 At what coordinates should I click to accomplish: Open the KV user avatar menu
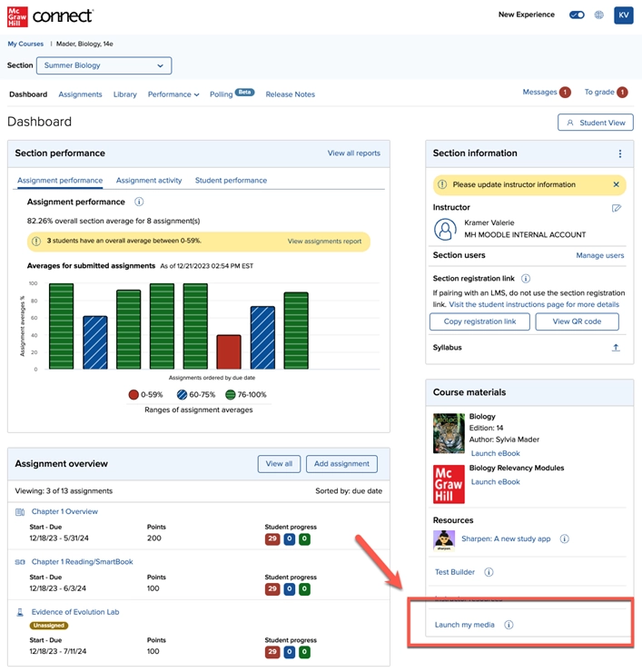(624, 15)
